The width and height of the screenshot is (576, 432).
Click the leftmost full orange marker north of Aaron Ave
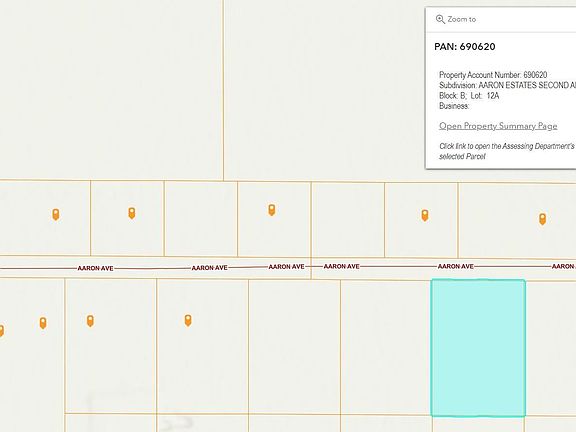pyautogui.click(x=55, y=215)
